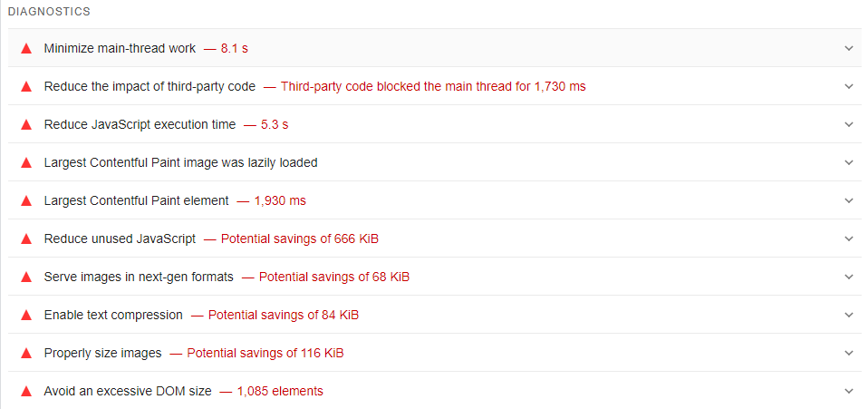This screenshot has width=868, height=409.
Task: Click the warning icon beside Properly size images
Action: pyautogui.click(x=26, y=353)
